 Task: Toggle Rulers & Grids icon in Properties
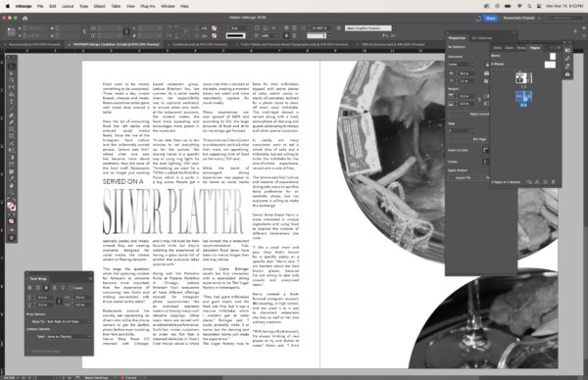(x=486, y=150)
